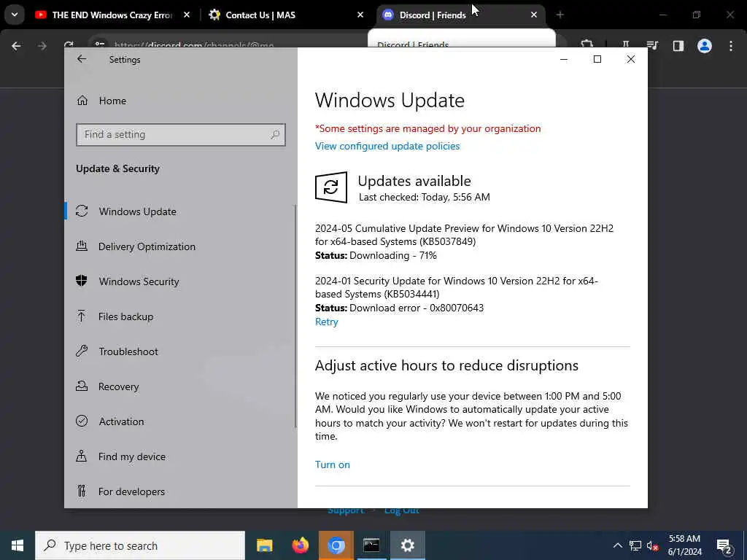Viewport: 747px width, 560px height.
Task: Open the Windows Start menu
Action: point(18,545)
